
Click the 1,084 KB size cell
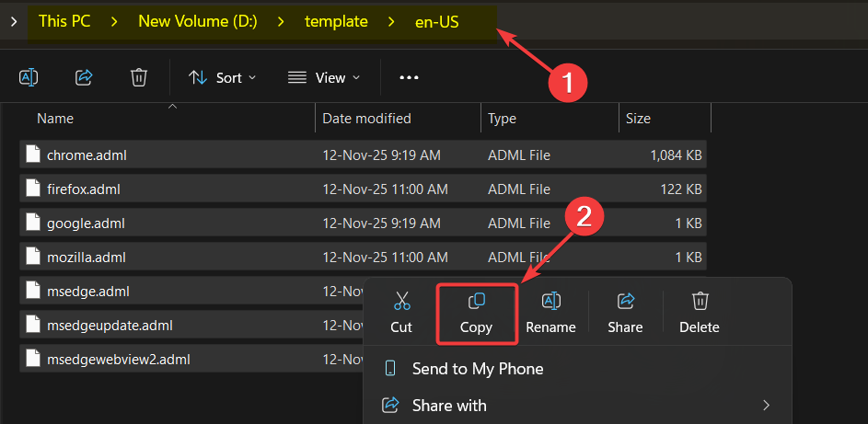(x=676, y=155)
